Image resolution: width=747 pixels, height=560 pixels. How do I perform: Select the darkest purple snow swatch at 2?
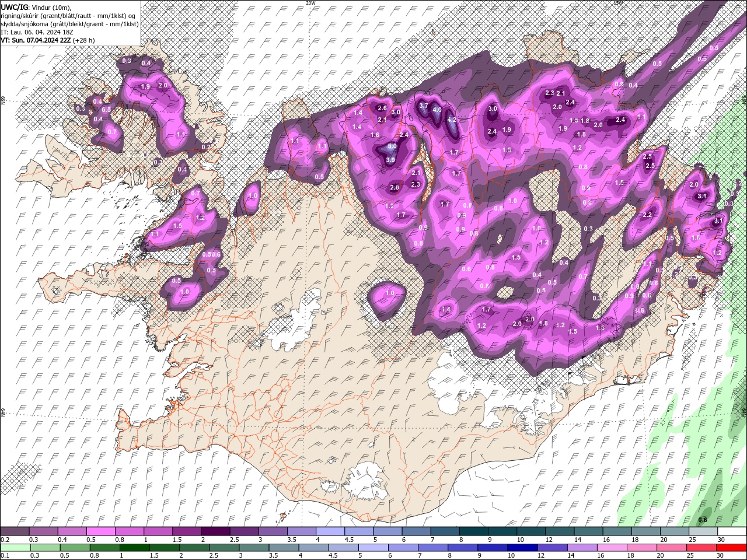(x=215, y=531)
